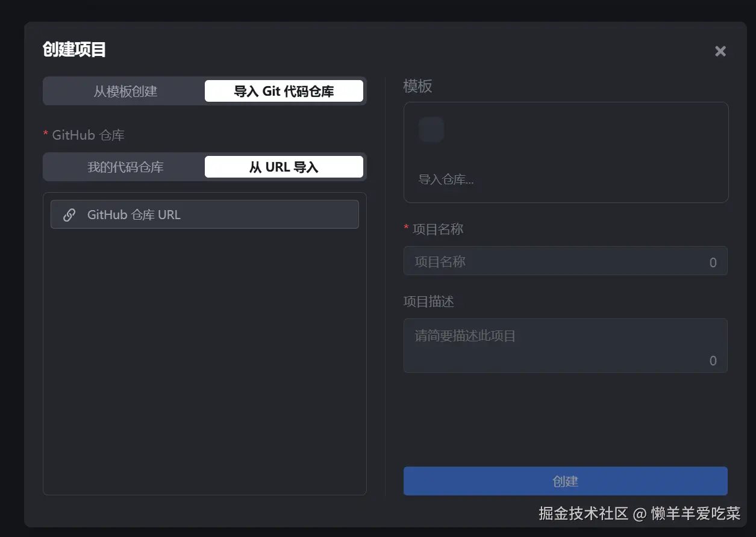Click the template thumbnail placeholder square
Image resolution: width=756 pixels, height=537 pixels.
431,129
